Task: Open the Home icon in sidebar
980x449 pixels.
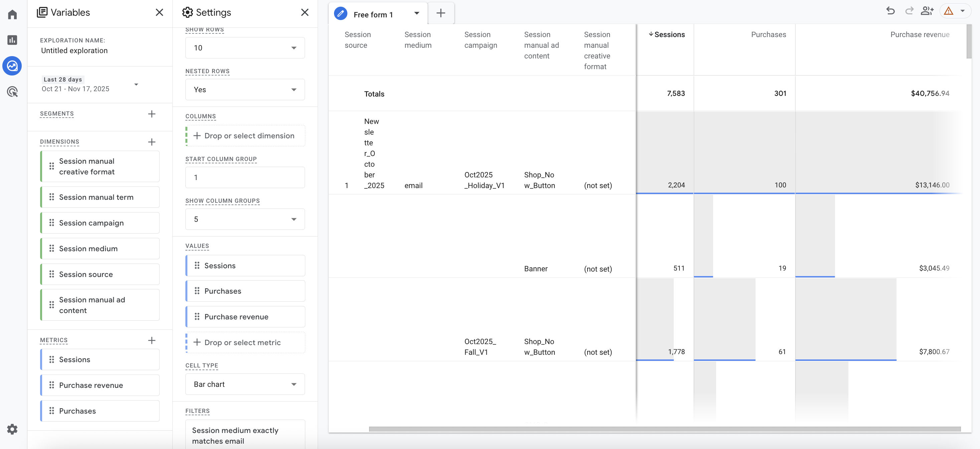Action: click(12, 14)
